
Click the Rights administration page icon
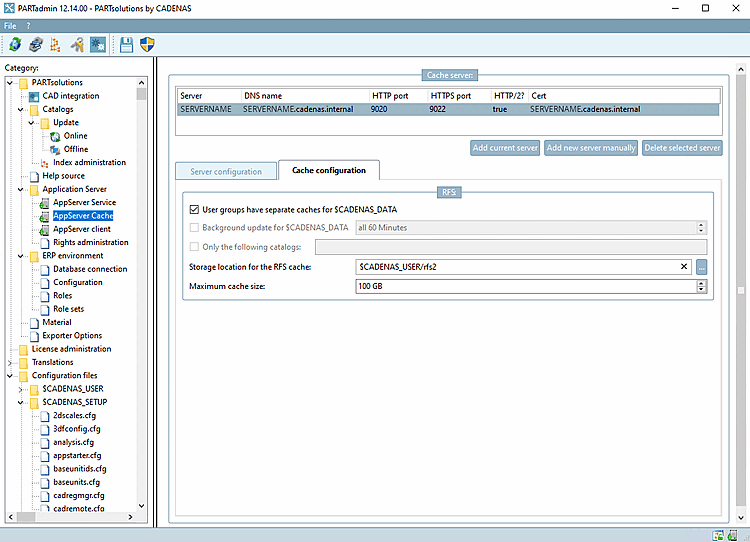click(x=44, y=243)
